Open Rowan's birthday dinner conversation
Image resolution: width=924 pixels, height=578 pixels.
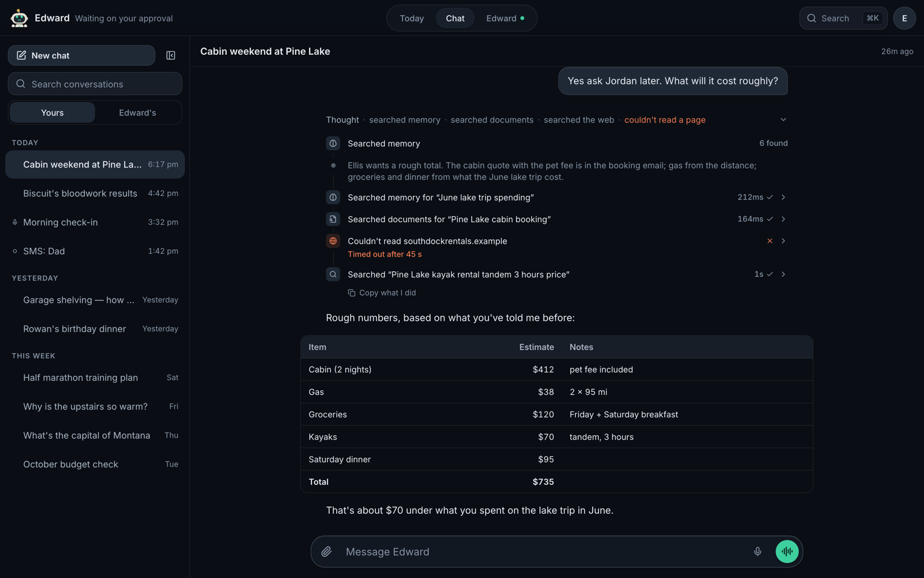click(95, 329)
